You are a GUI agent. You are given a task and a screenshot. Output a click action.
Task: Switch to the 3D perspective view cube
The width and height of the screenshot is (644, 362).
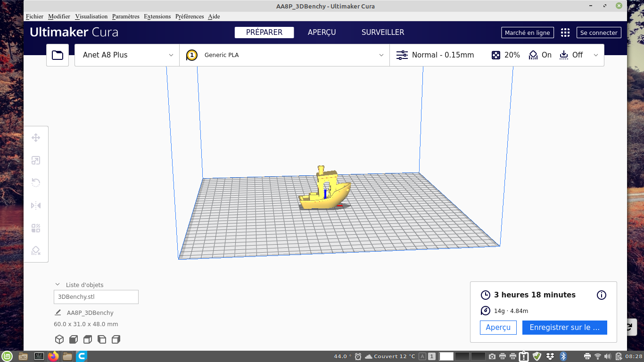tap(59, 339)
